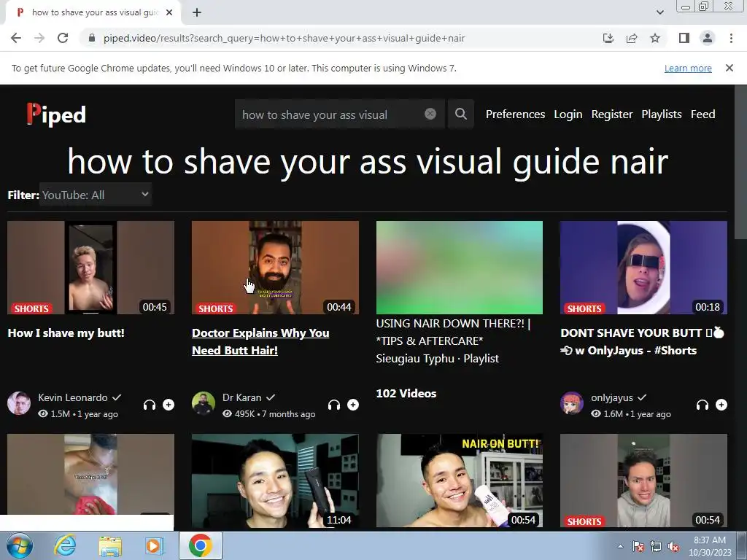This screenshot has height=560, width=747.
Task: Dismiss the Chrome update notification
Action: 729,68
